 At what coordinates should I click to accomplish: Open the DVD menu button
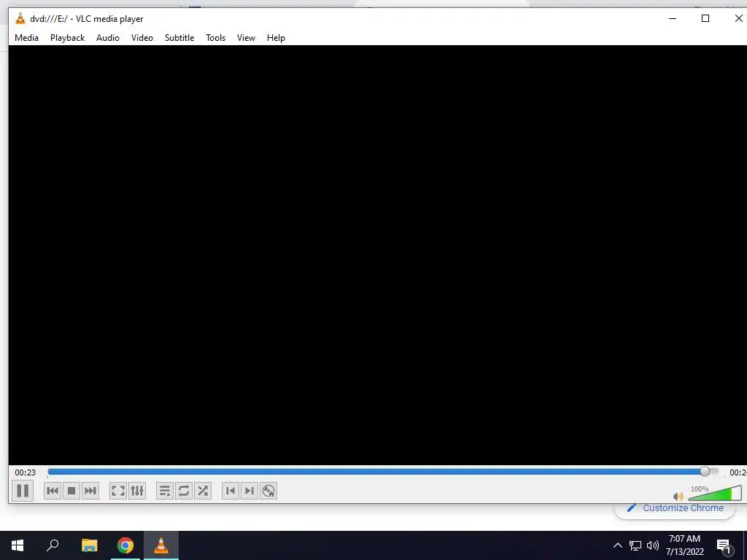268,491
